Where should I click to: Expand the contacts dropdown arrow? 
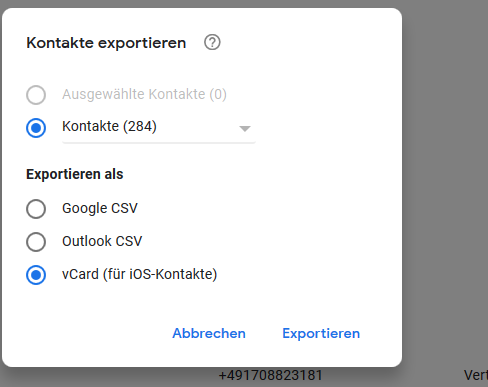[245, 129]
